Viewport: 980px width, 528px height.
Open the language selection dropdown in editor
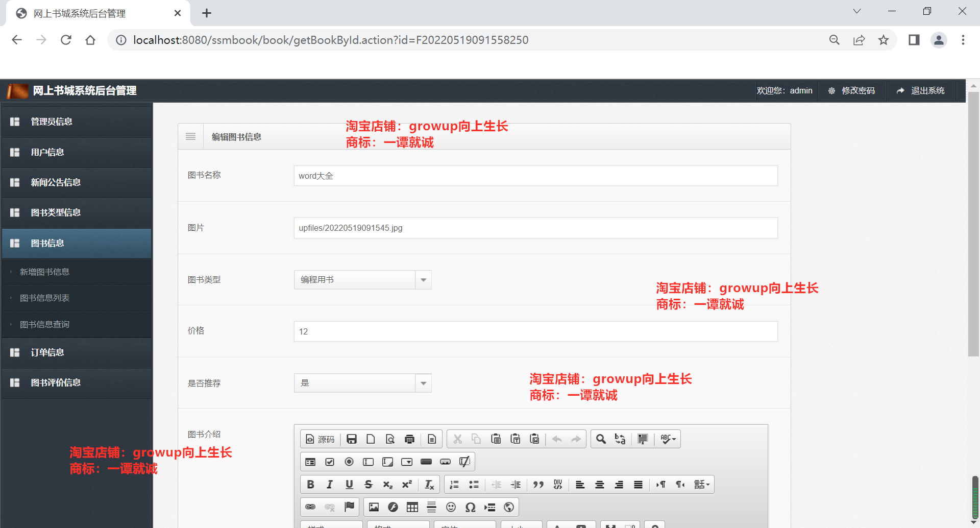pyautogui.click(x=702, y=485)
